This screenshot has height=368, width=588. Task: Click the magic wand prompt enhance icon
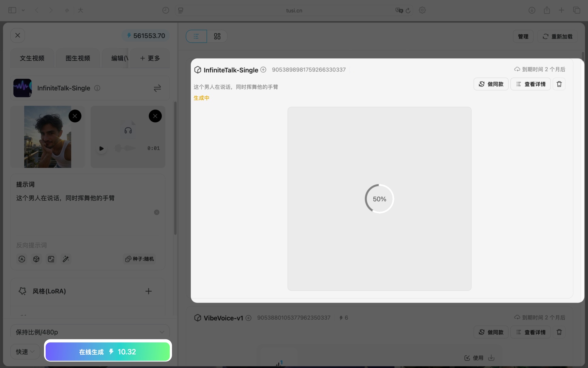tap(66, 259)
